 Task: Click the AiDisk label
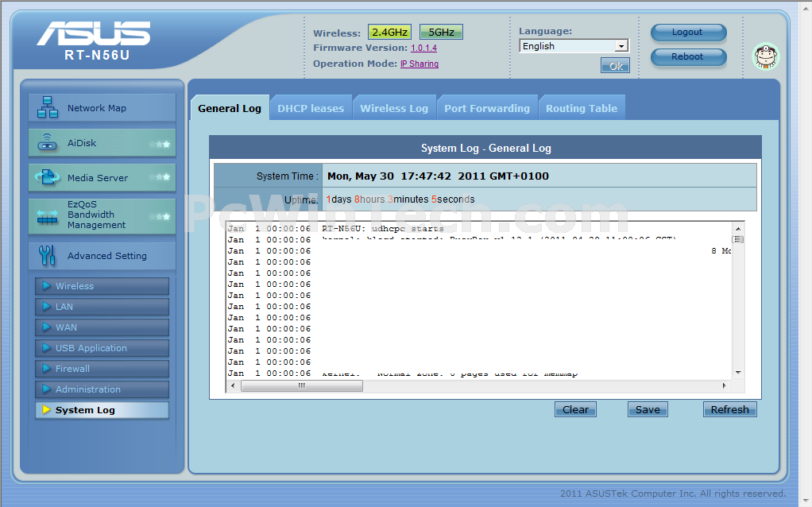click(82, 143)
